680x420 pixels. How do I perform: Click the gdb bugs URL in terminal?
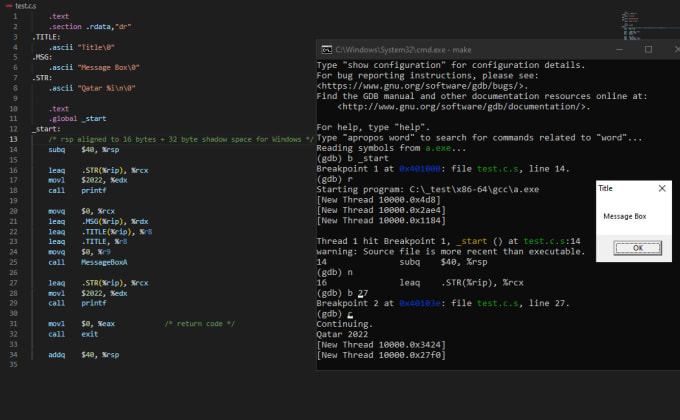pyautogui.click(x=420, y=86)
